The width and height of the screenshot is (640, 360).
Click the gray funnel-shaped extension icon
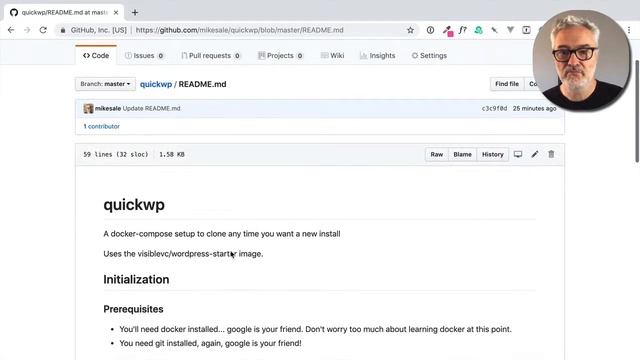coord(510,30)
